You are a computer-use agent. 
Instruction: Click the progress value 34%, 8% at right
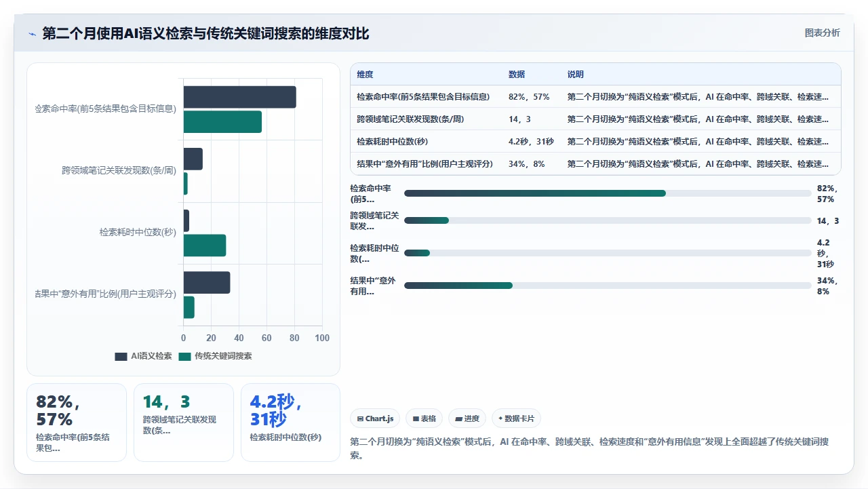coord(827,286)
